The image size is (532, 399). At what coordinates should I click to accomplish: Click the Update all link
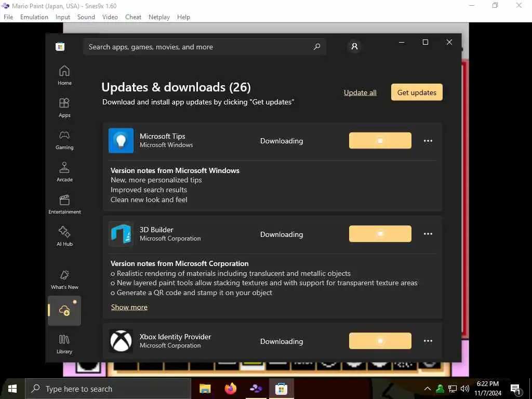(x=360, y=92)
